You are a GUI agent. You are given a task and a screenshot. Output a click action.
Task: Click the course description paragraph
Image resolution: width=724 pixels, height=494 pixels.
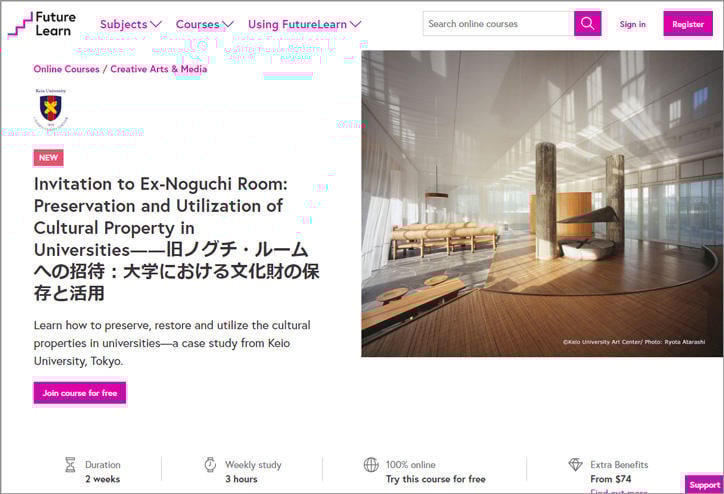(x=172, y=343)
